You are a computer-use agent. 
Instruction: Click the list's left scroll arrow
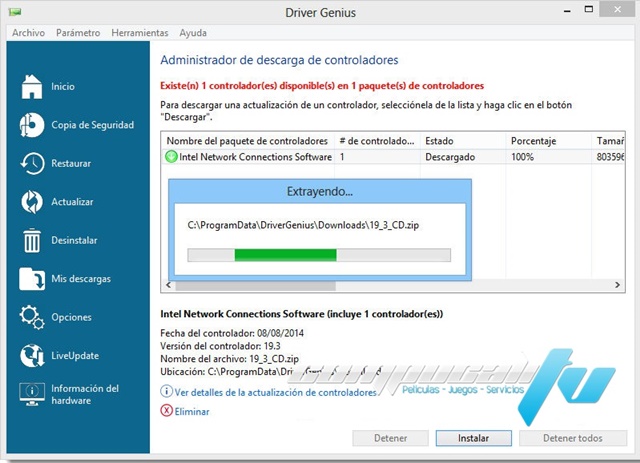point(168,285)
